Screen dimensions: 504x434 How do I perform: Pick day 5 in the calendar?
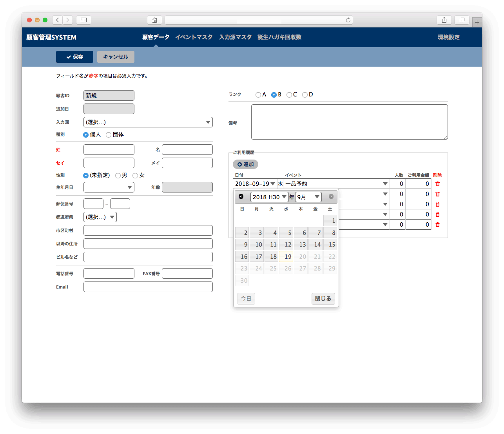[x=286, y=232]
